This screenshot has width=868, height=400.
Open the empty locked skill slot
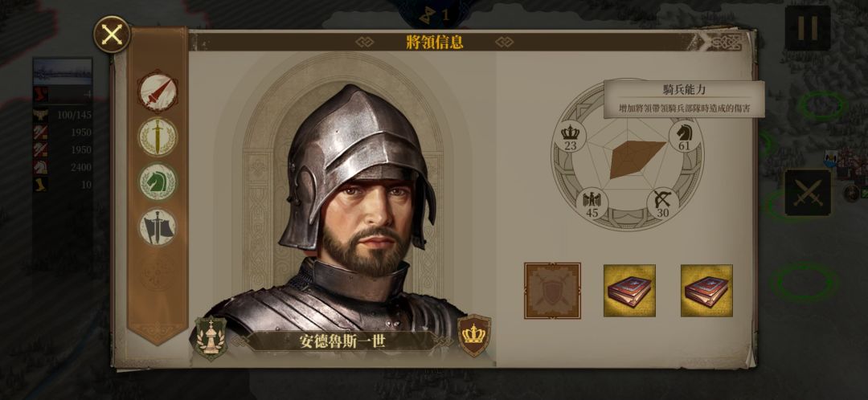click(158, 273)
